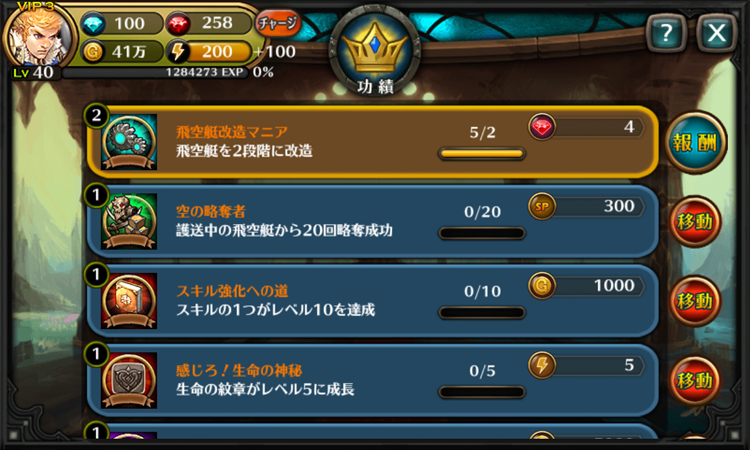Click the SP 300 reward icon
Image resolution: width=750 pixels, height=450 pixels.
542,207
